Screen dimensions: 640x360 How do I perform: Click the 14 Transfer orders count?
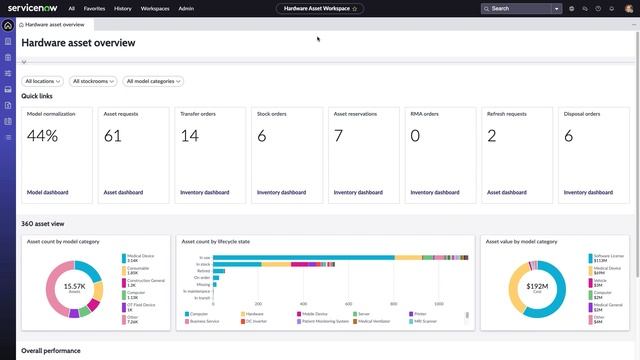coord(190,136)
